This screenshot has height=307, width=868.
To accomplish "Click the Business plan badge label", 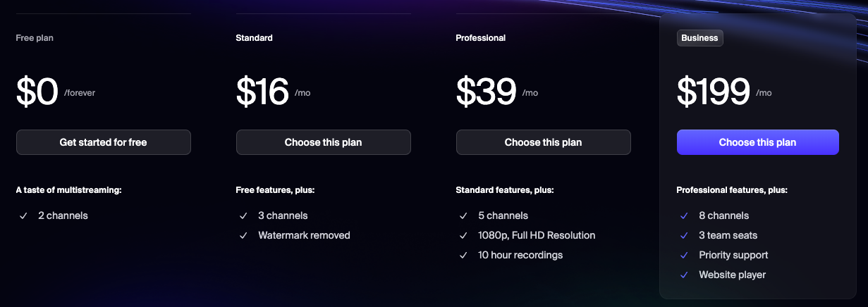I will tap(699, 38).
